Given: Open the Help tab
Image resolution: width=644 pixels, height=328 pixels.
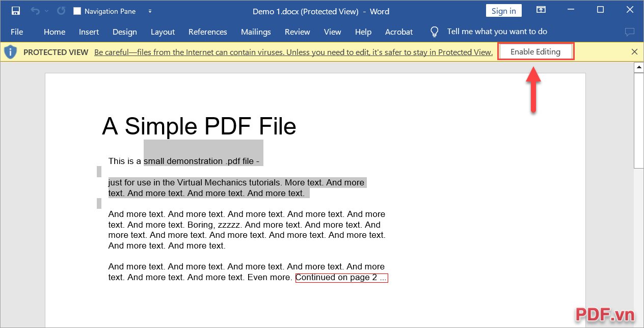Looking at the screenshot, I should (363, 32).
